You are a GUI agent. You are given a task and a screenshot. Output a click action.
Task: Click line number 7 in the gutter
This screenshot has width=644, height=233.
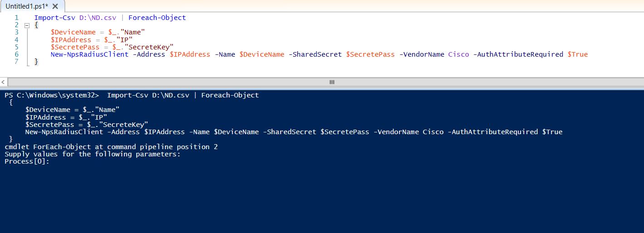[17, 62]
